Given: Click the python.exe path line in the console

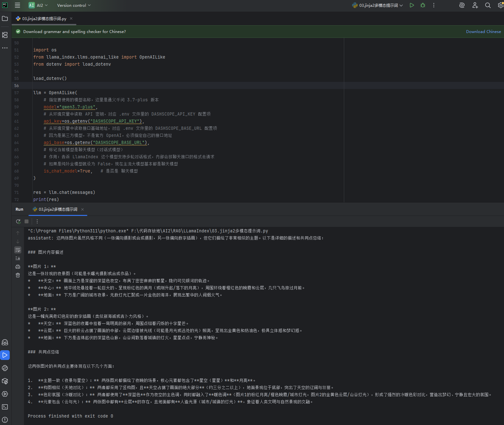Looking at the screenshot, I should (x=148, y=231).
